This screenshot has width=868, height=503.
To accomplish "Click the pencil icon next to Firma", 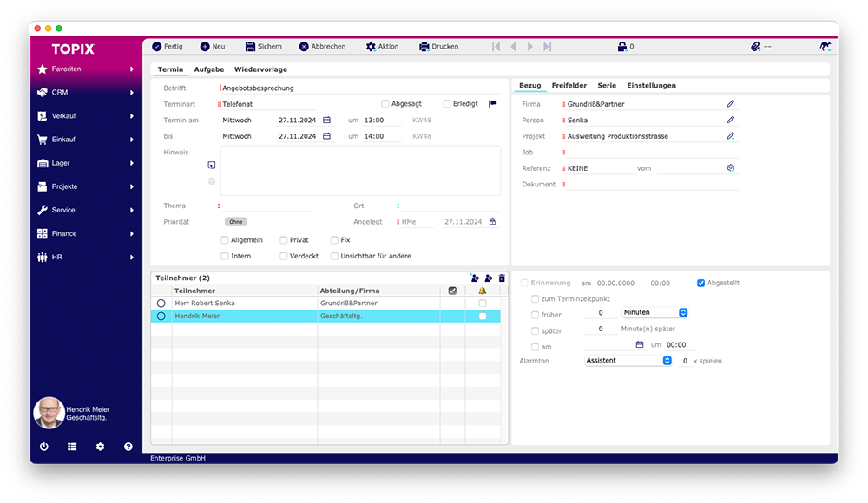I will click(x=731, y=104).
